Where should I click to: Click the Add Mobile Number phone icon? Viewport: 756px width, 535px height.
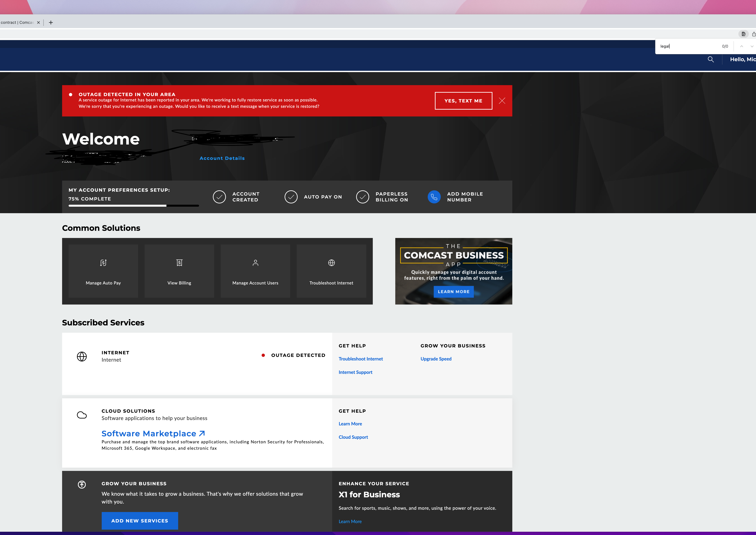(434, 197)
